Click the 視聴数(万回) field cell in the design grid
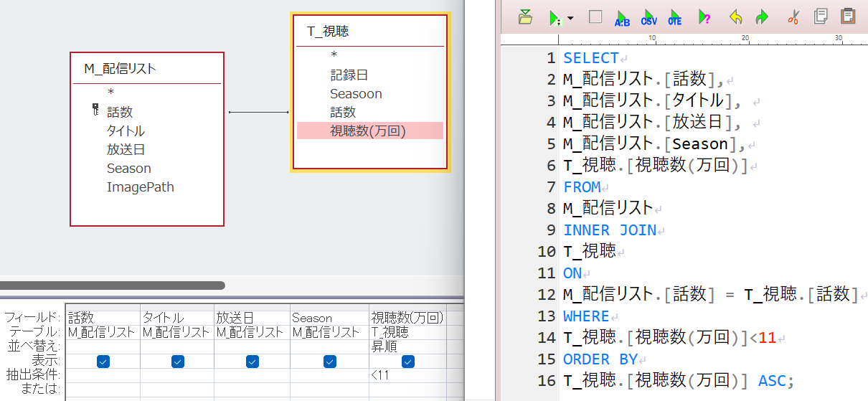Image resolution: width=868 pixels, height=401 pixels. 407,318
